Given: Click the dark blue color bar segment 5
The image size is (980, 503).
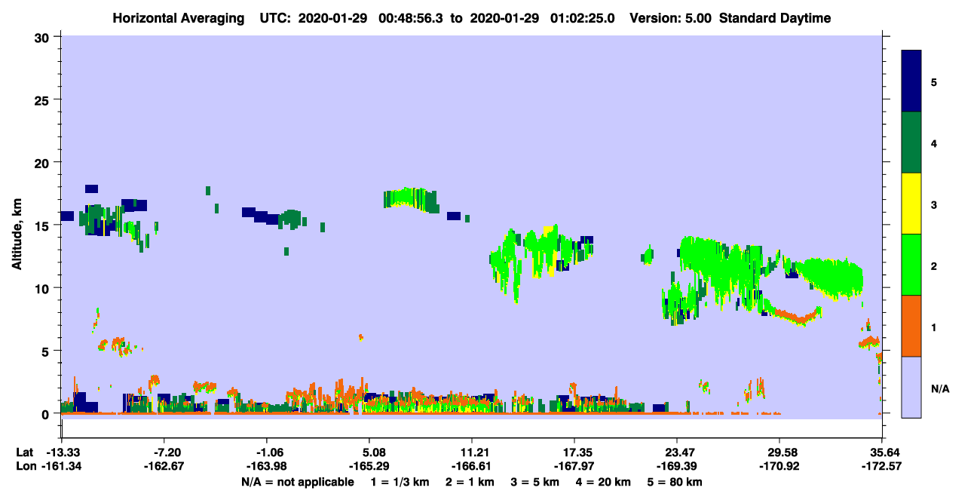Looking at the screenshot, I should [911, 81].
